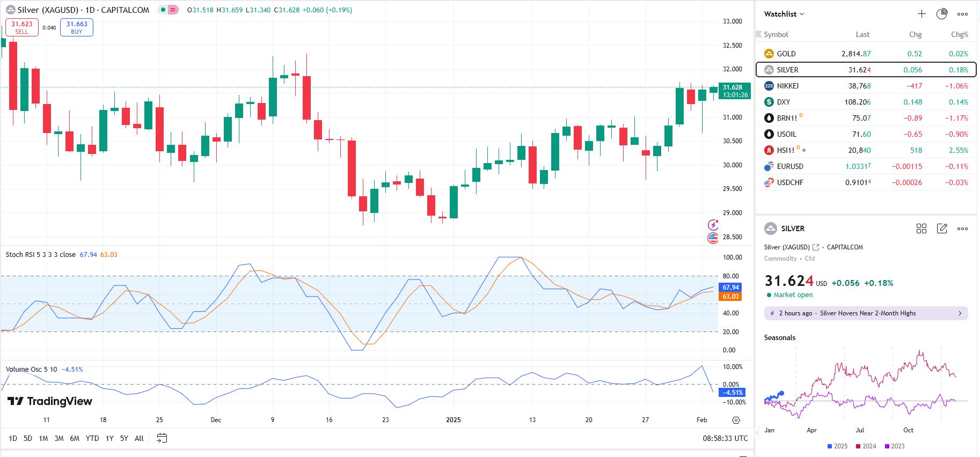
Task: Open chart settings gear on time axis
Action: coord(736,420)
